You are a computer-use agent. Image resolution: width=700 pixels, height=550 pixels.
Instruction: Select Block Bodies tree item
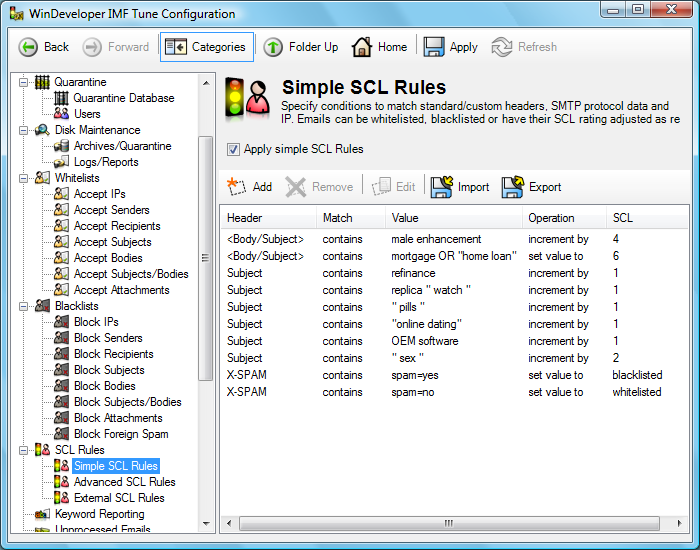[105, 386]
